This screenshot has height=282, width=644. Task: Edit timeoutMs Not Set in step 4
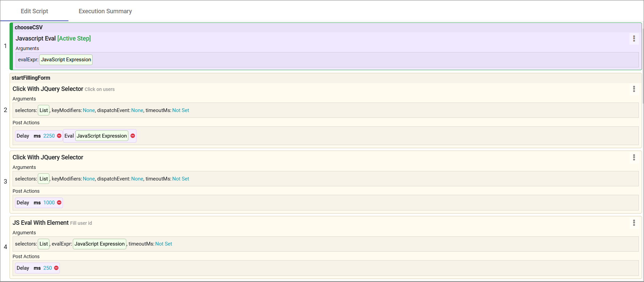tap(163, 244)
